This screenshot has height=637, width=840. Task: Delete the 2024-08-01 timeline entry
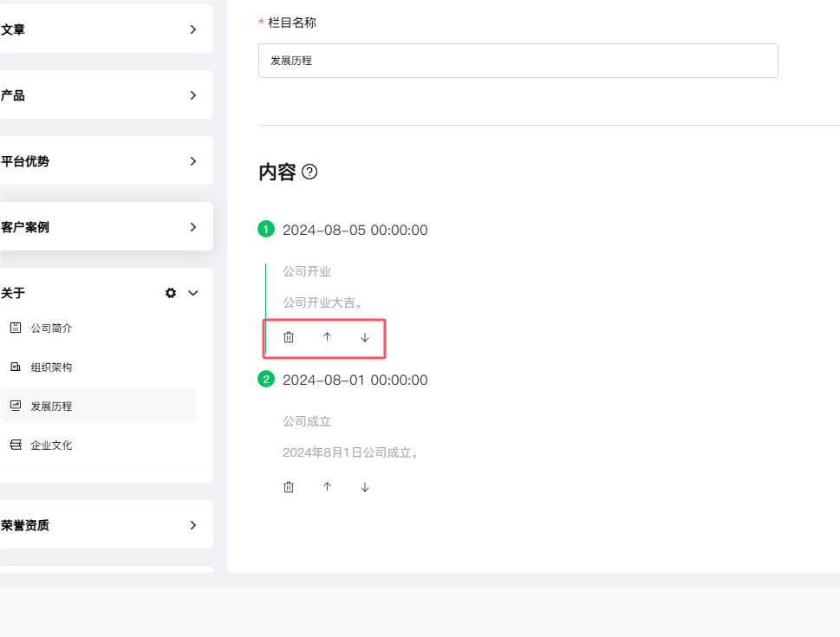(x=289, y=487)
